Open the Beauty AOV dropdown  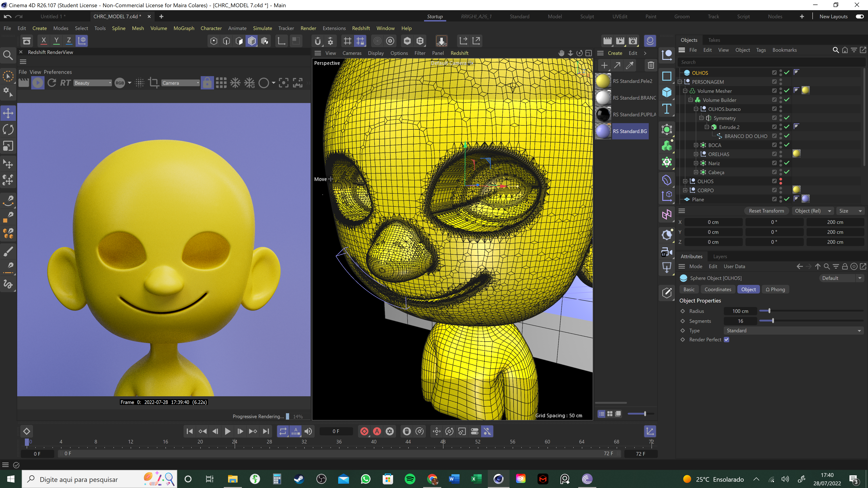tap(93, 83)
